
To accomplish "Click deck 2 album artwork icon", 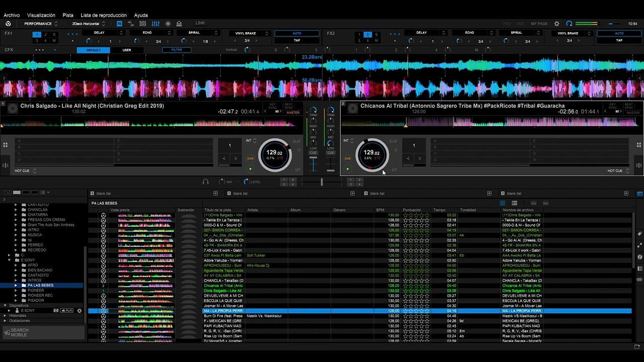I will pos(353,108).
